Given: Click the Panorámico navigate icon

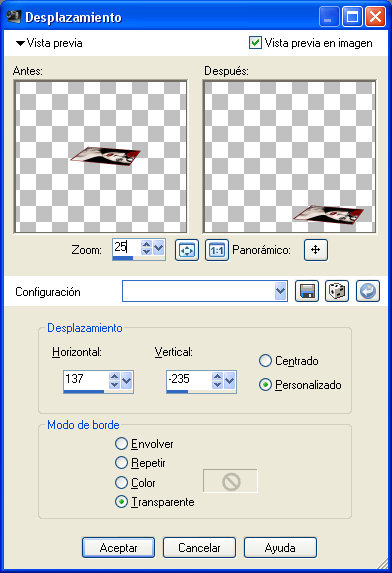Looking at the screenshot, I should point(316,250).
